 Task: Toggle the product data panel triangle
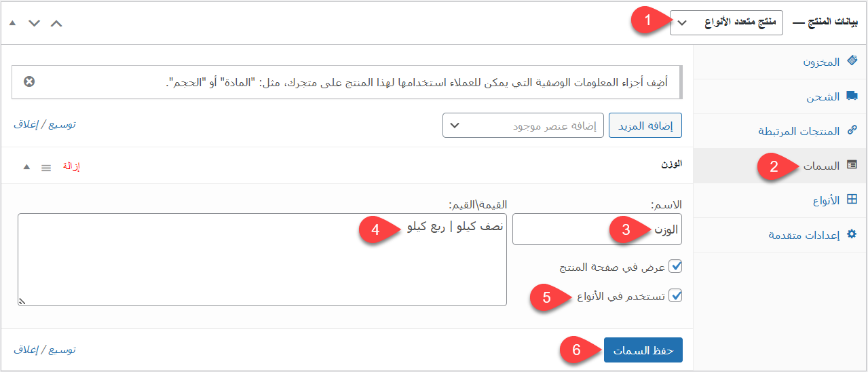coord(12,23)
